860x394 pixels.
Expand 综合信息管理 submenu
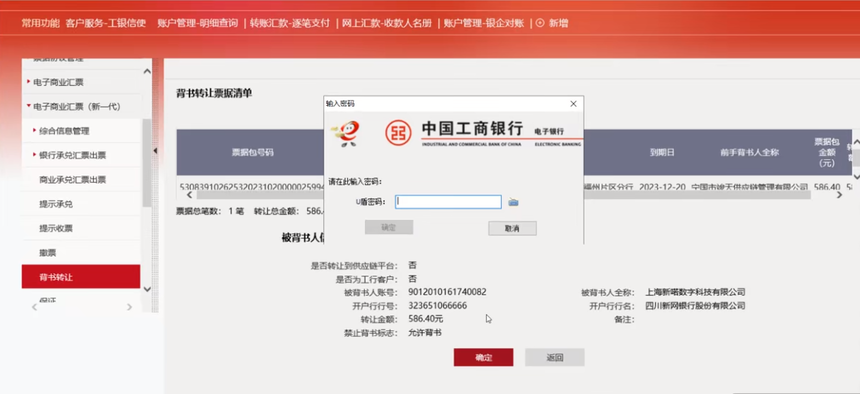click(x=64, y=131)
